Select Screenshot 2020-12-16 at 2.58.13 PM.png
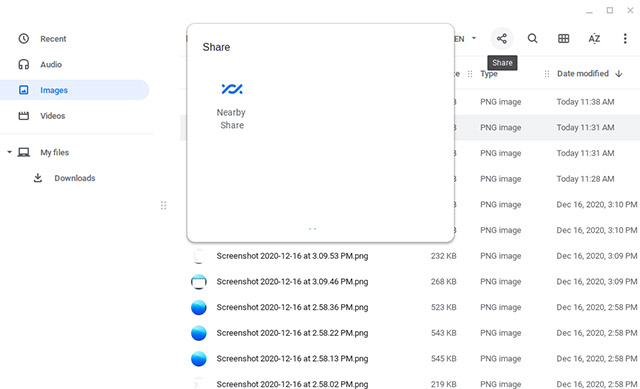 292,359
